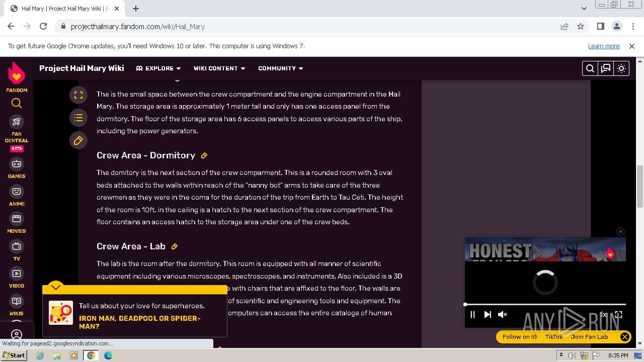Close the floating video player
This screenshot has width=644, height=362.
click(x=620, y=231)
